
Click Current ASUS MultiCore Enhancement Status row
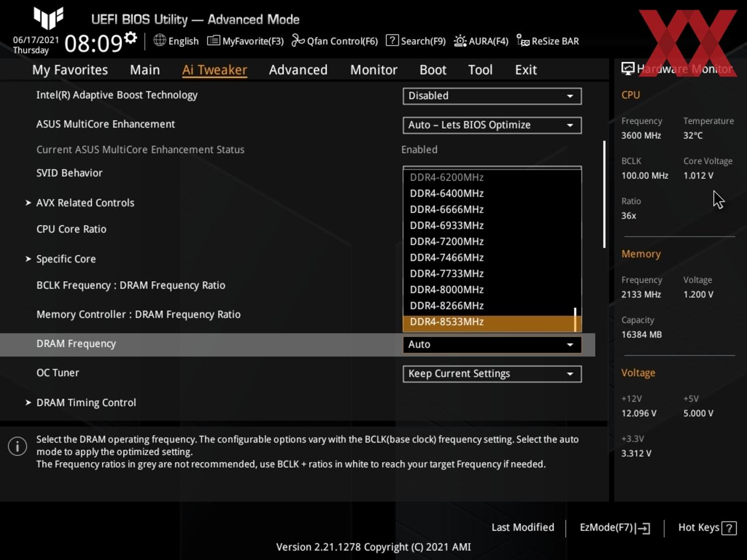point(140,149)
